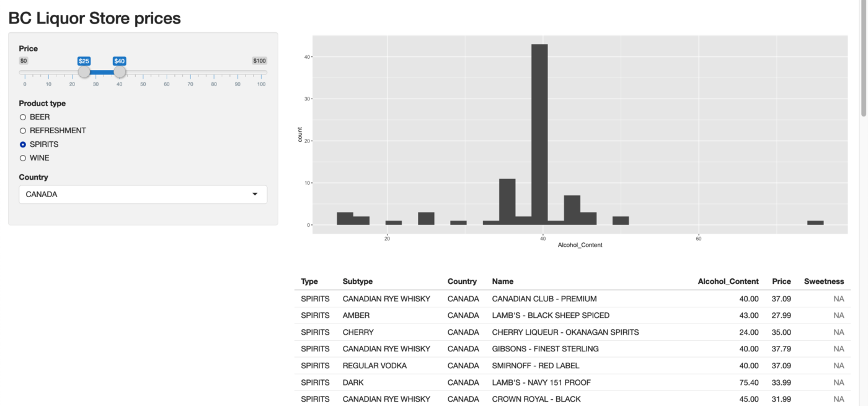Click the SMIRNOFF - RED LABEL name cell
The image size is (868, 406).
point(535,366)
